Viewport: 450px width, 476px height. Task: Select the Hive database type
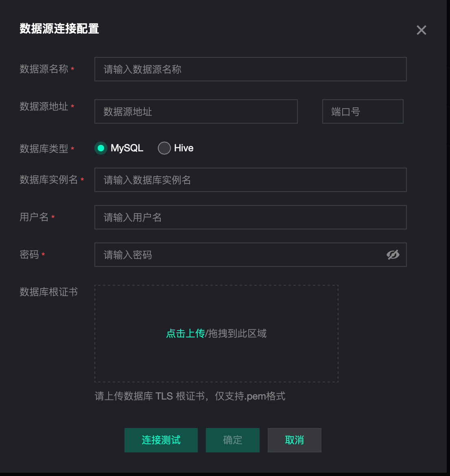[x=164, y=148]
